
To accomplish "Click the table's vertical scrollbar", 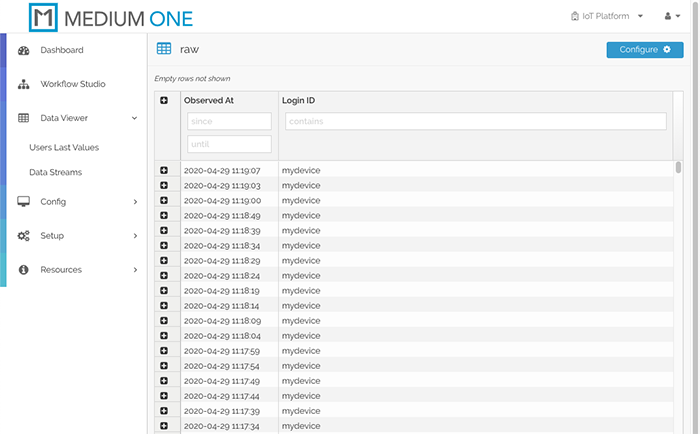I will 678,168.
